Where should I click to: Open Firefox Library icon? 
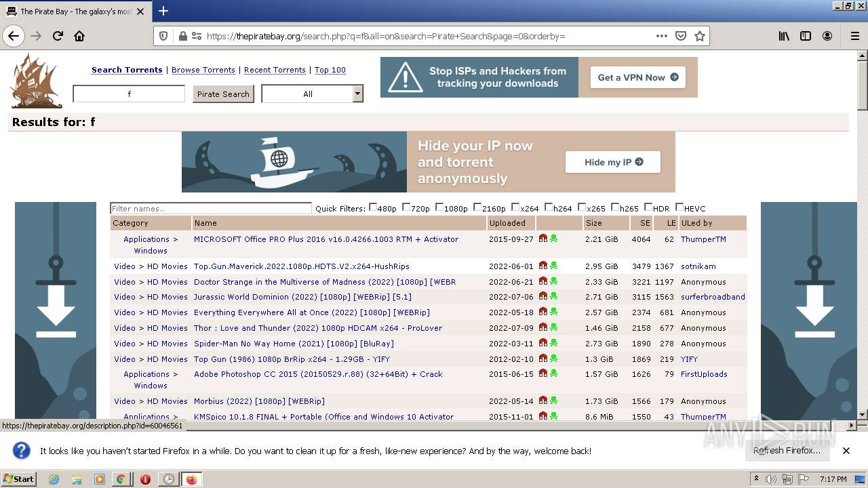784,36
